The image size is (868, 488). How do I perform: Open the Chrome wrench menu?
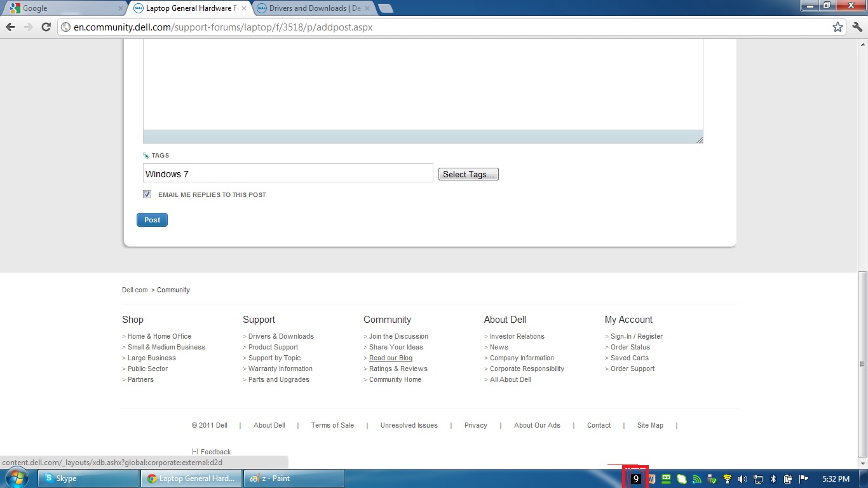click(857, 27)
